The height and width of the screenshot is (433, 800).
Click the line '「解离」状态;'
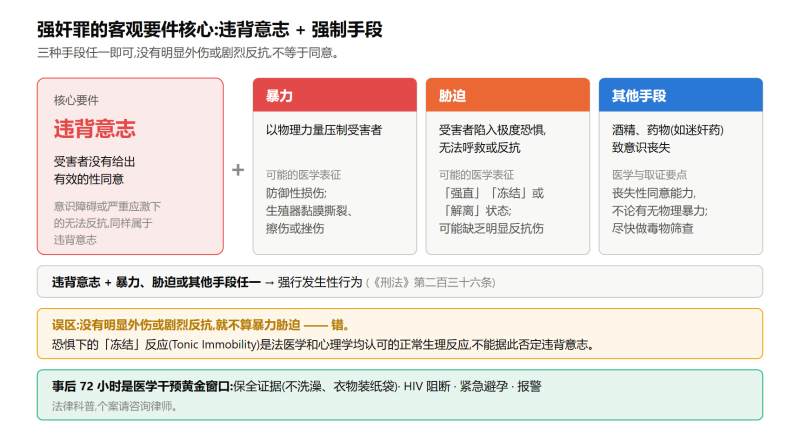coord(475,211)
